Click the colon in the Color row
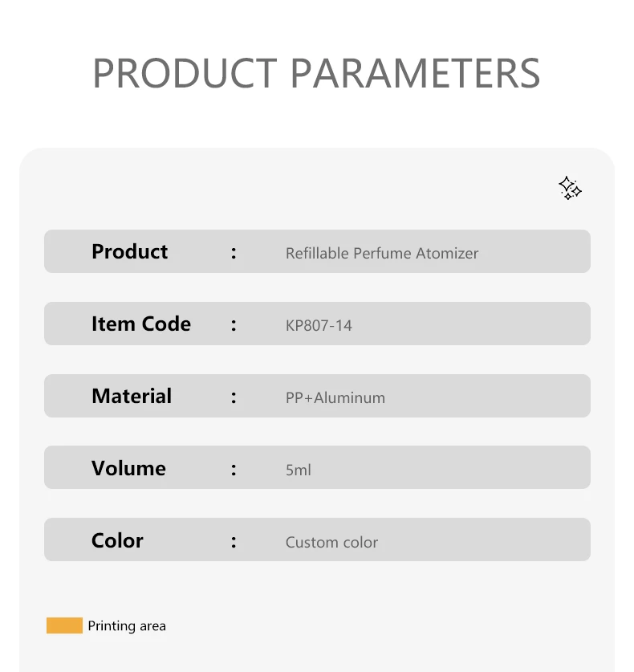634x672 pixels. [234, 542]
